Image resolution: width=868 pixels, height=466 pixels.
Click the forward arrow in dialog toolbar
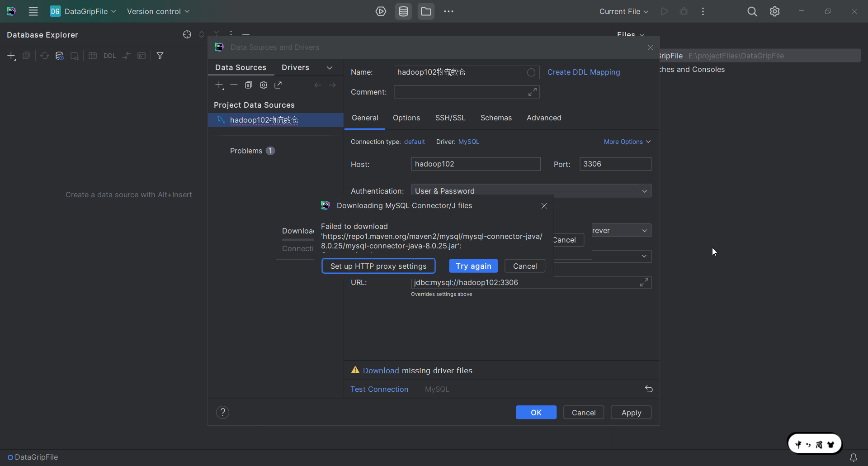coord(332,85)
